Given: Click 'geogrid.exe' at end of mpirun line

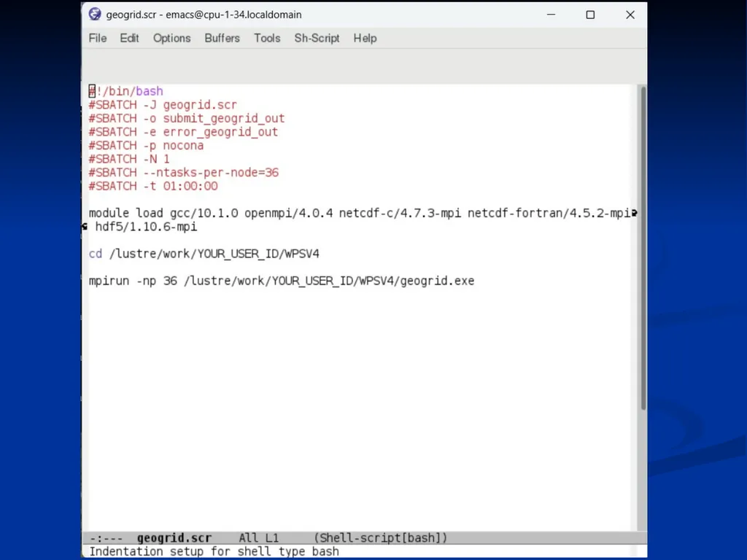Looking at the screenshot, I should coord(438,281).
